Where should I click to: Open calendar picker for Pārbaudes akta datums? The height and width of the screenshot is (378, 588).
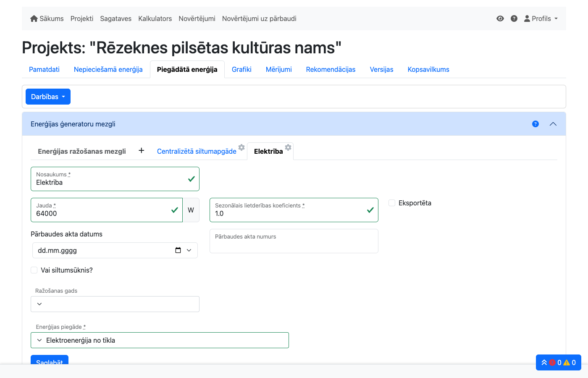(x=178, y=250)
